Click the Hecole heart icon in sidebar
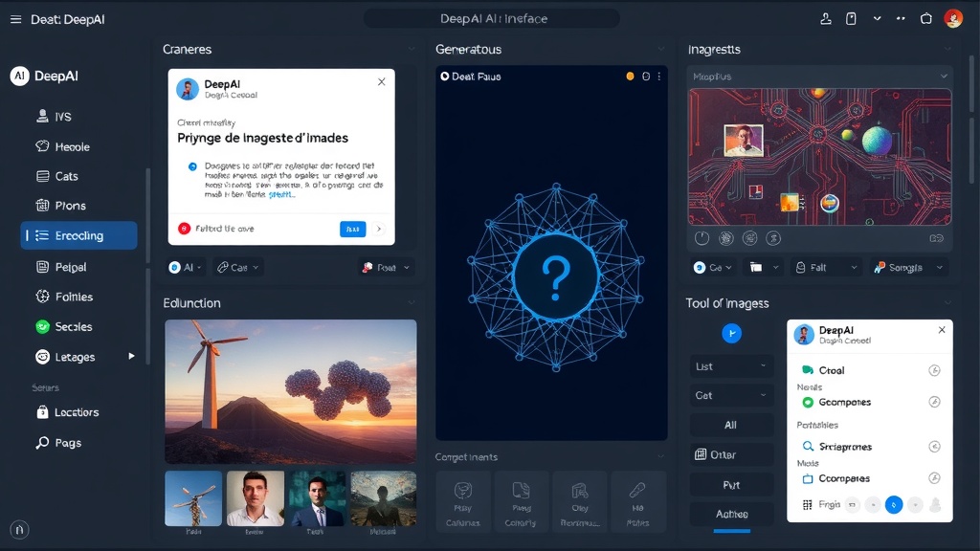This screenshot has height=551, width=980. (42, 146)
